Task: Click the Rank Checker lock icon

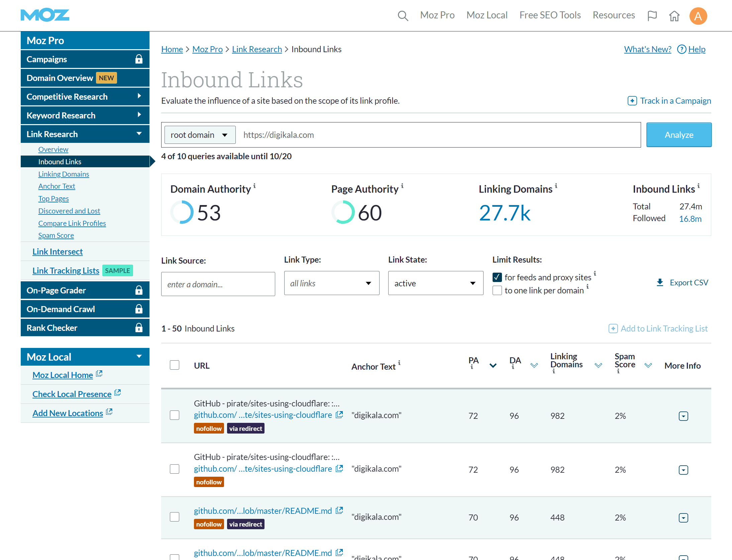Action: [139, 328]
